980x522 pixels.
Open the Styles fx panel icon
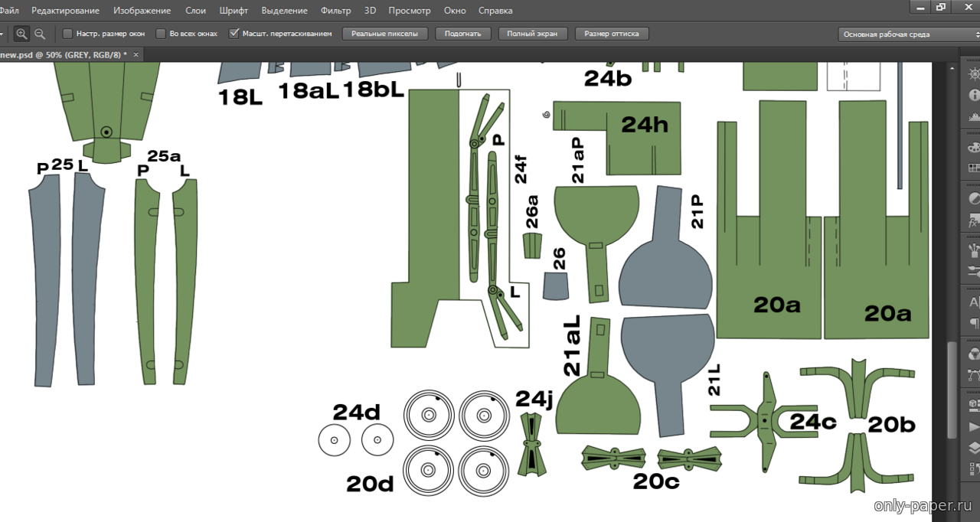tap(974, 220)
